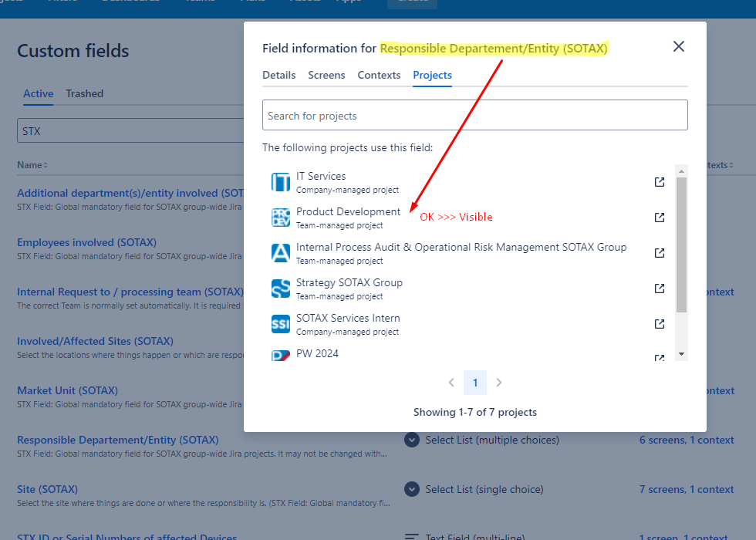Select SOTAX Services Intern project name

[348, 318]
